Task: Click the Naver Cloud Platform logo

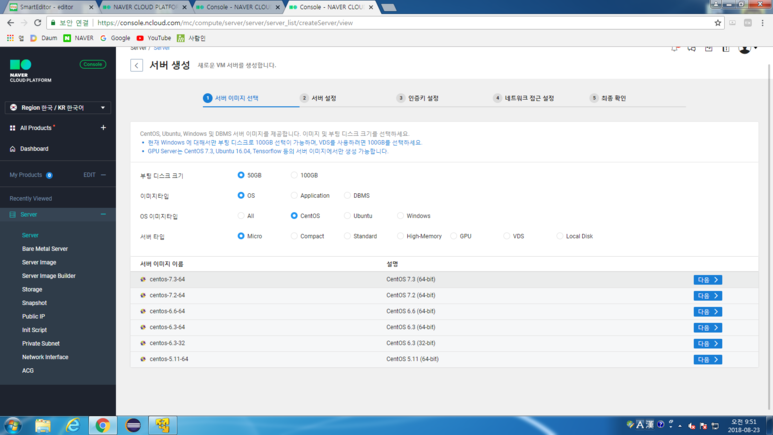Action: coord(30,71)
